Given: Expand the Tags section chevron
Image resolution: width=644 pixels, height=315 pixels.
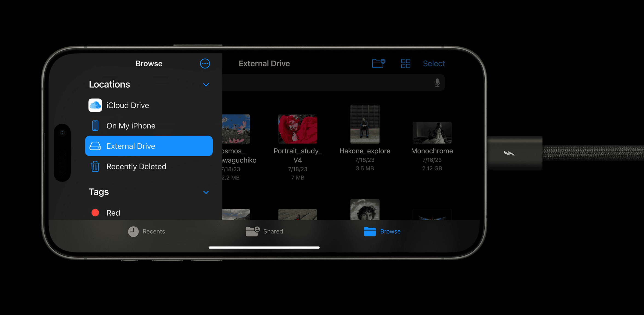Looking at the screenshot, I should (x=206, y=192).
